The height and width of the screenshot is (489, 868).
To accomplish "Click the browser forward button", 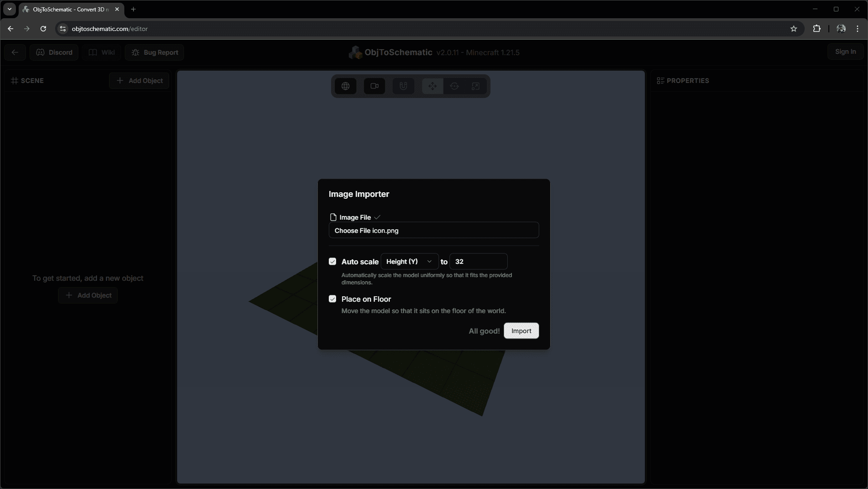I will coord(27,29).
